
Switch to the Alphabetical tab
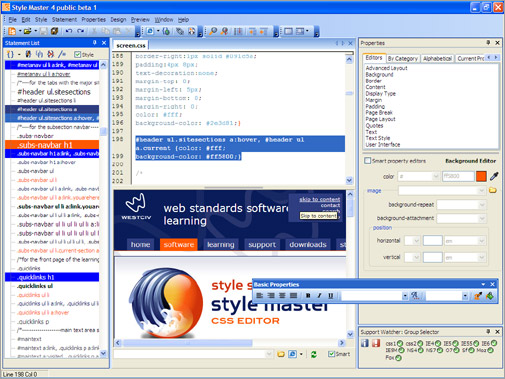[x=437, y=59]
